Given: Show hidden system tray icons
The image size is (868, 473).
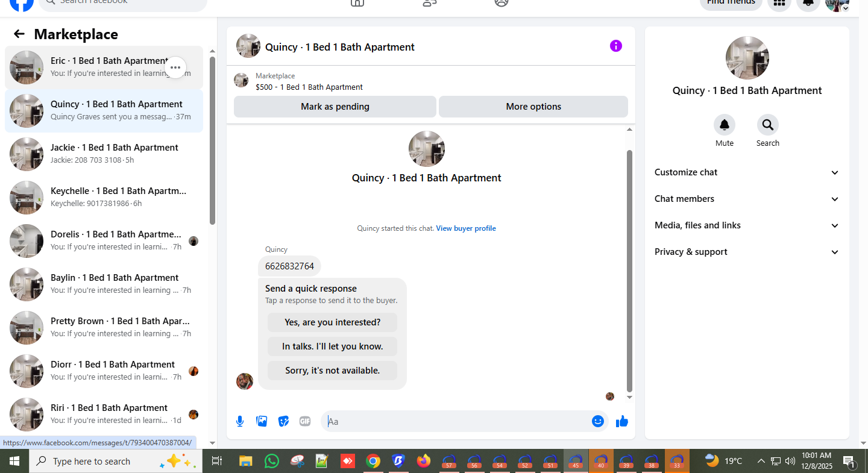Looking at the screenshot, I should [x=761, y=462].
